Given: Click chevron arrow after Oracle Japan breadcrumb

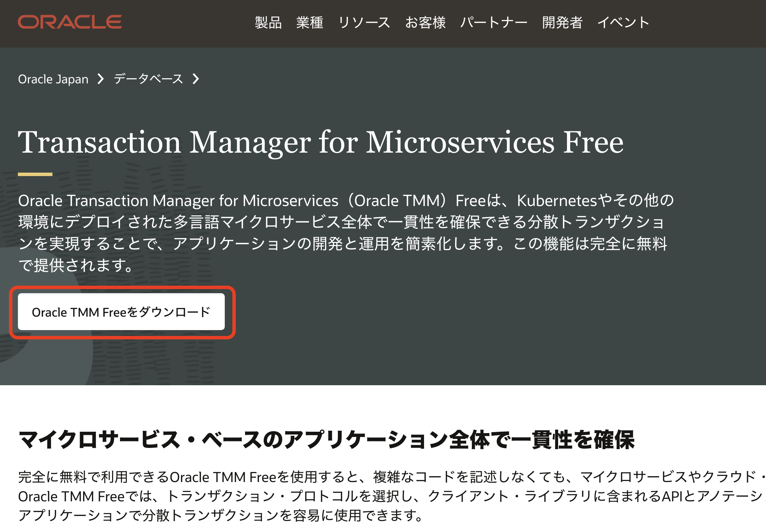Looking at the screenshot, I should (x=101, y=79).
